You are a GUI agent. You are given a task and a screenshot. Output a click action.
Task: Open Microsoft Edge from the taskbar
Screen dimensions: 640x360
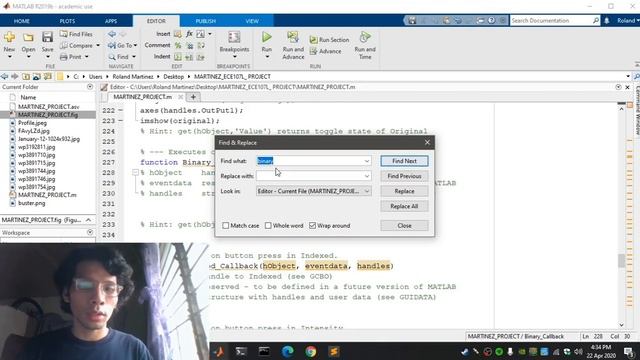(x=288, y=351)
